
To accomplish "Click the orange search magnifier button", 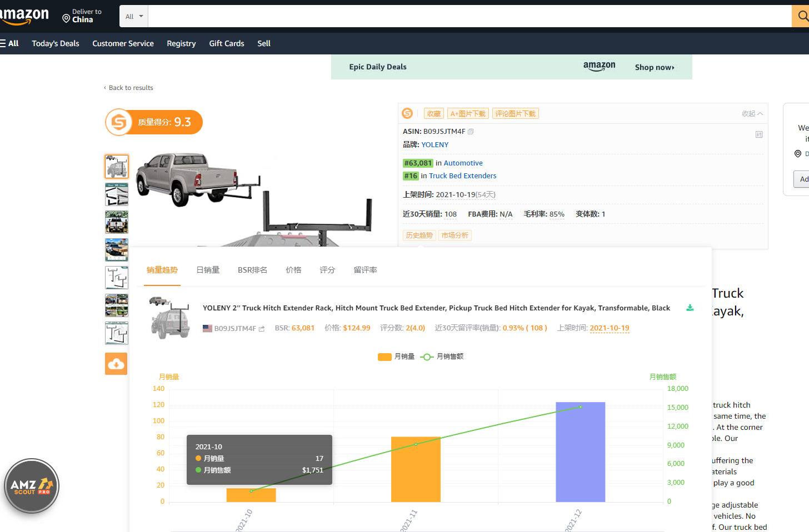I will coord(801,16).
